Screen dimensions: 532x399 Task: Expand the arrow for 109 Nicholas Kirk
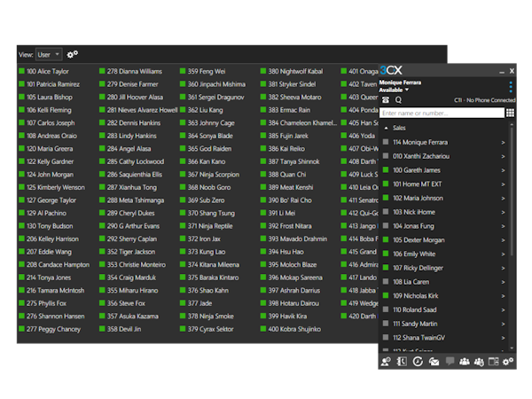point(503,296)
